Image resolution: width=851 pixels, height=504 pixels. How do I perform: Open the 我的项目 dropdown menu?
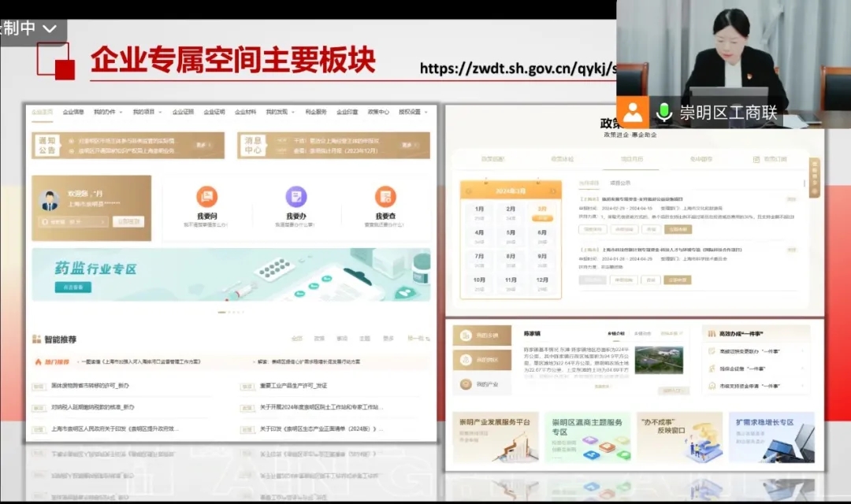click(146, 112)
